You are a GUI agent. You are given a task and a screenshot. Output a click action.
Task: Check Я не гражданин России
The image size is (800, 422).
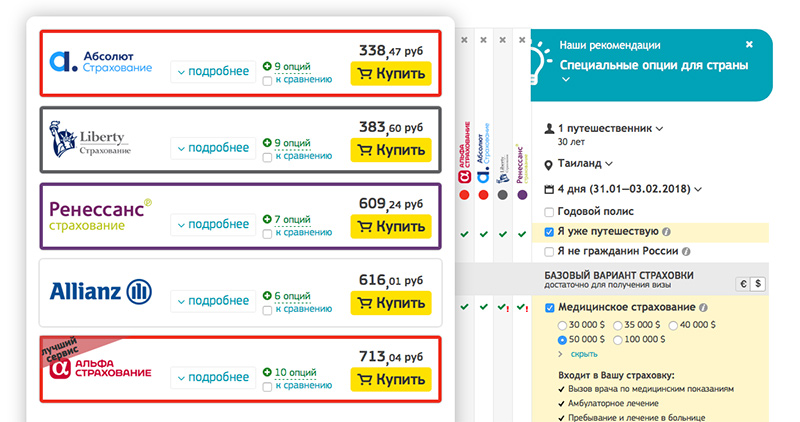pos(549,252)
